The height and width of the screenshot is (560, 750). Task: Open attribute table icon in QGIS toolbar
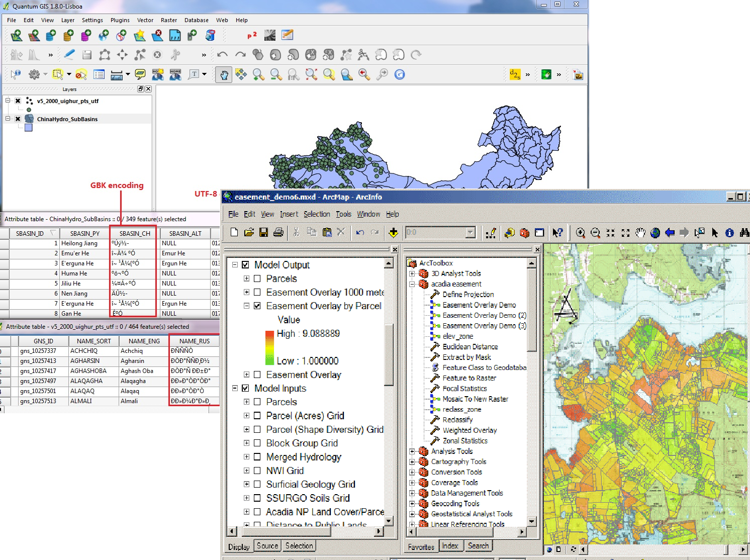(x=99, y=74)
